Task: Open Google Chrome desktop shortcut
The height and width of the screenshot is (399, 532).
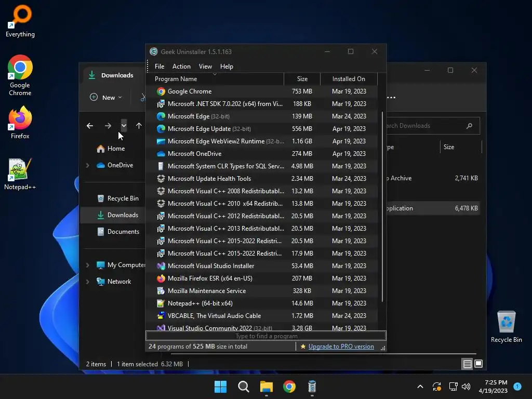Action: (20, 75)
